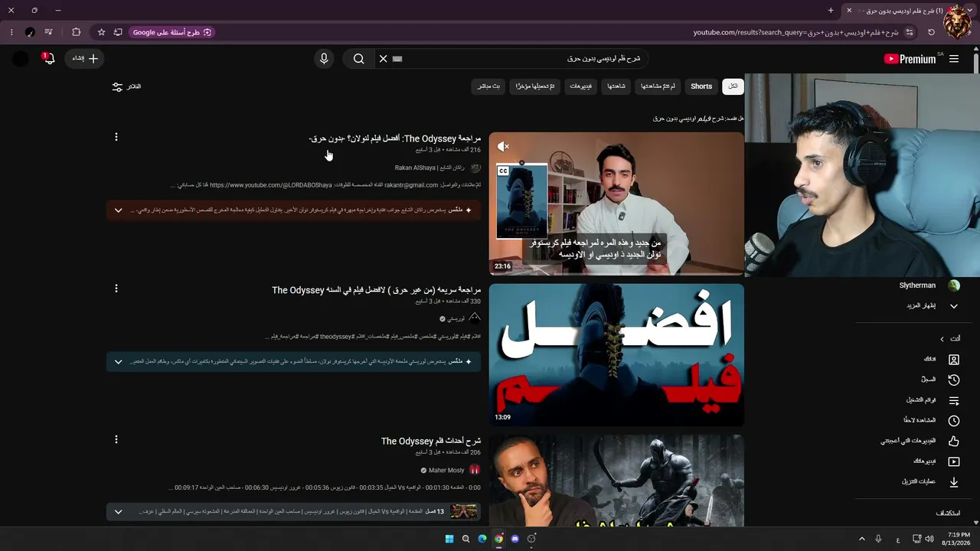
Task: Open the YouTube guide hamburger menu
Action: pyautogui.click(x=953, y=59)
